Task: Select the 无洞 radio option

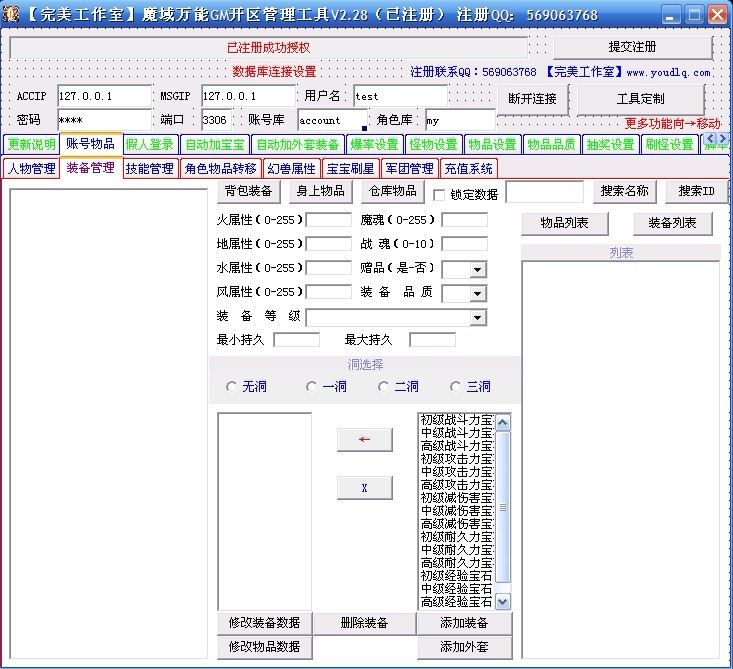Action: point(232,387)
